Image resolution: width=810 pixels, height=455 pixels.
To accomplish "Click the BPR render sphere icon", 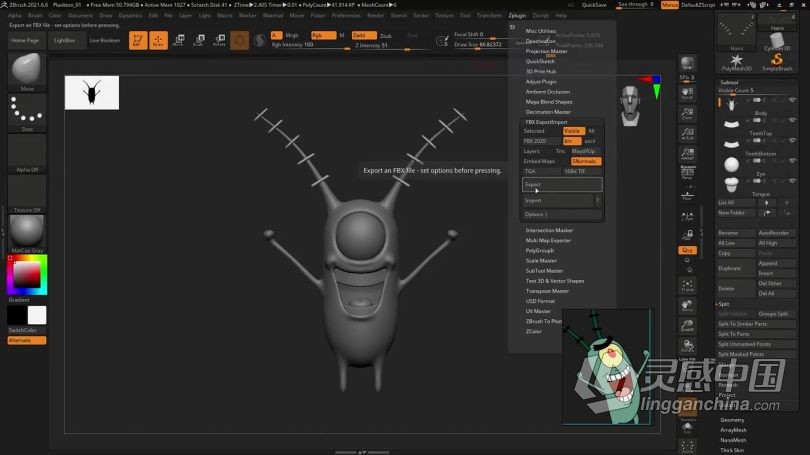I will pyautogui.click(x=687, y=64).
